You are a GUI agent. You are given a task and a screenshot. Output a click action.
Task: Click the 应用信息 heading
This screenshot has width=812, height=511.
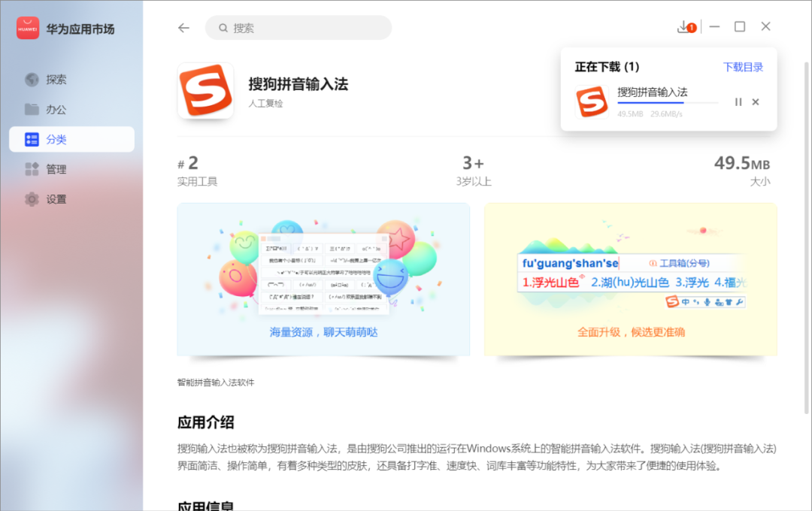pyautogui.click(x=205, y=505)
